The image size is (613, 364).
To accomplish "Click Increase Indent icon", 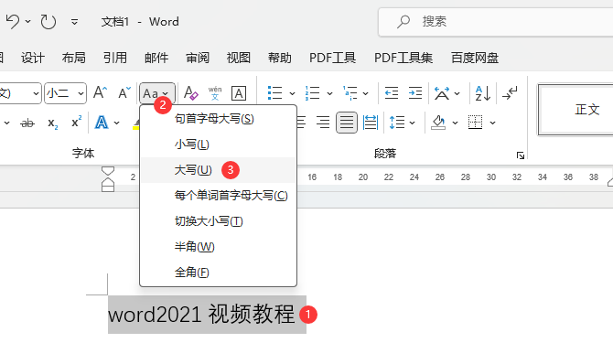I will click(414, 93).
